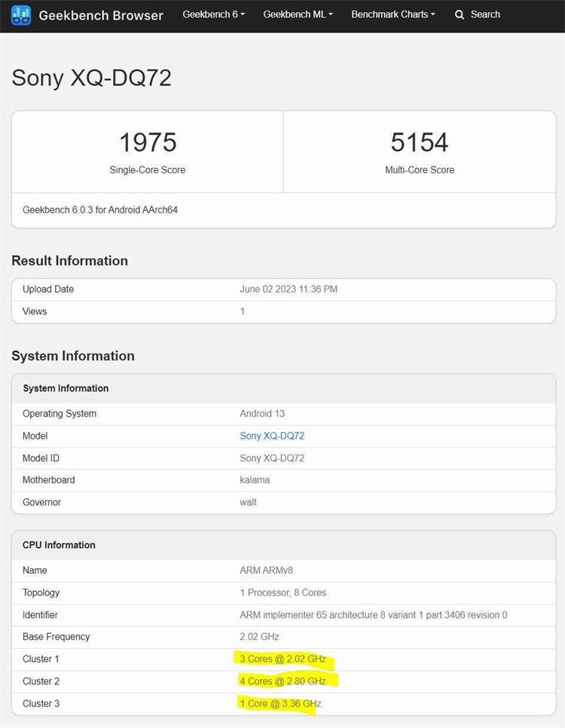Screen dimensions: 565x728
Task: Click the Motherboard row label
Action: [49, 480]
